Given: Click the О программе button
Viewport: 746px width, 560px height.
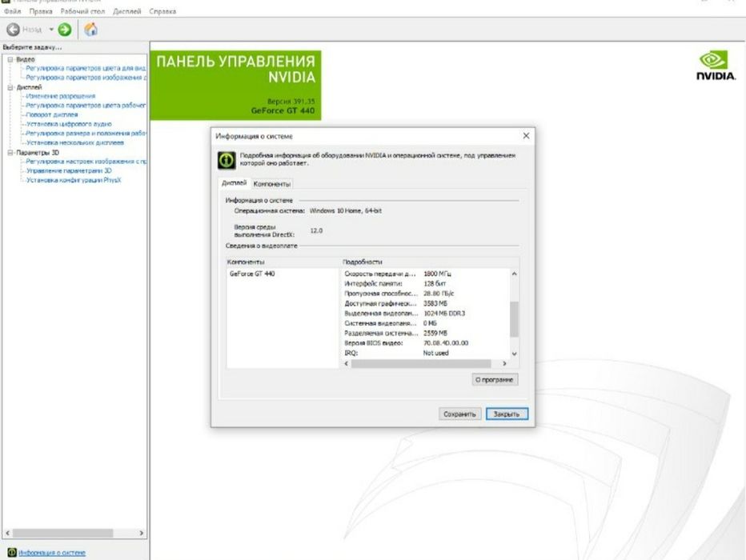Looking at the screenshot, I should (x=495, y=379).
